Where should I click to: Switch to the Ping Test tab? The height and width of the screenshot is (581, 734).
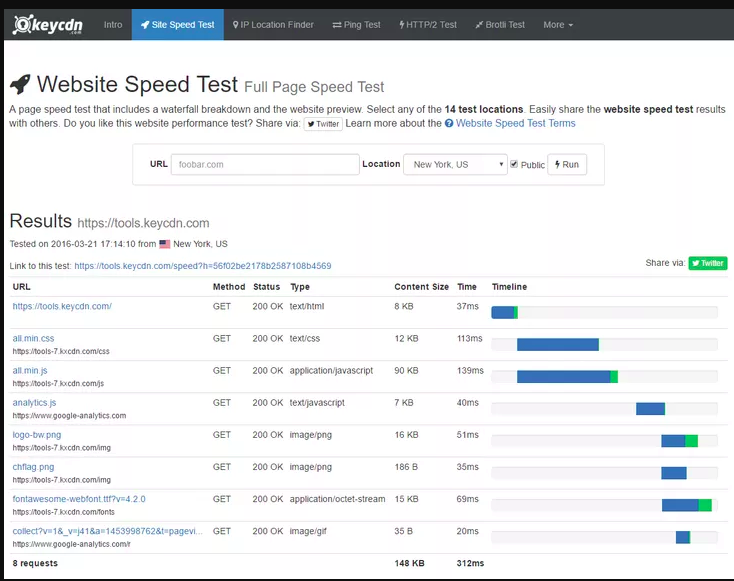point(356,25)
